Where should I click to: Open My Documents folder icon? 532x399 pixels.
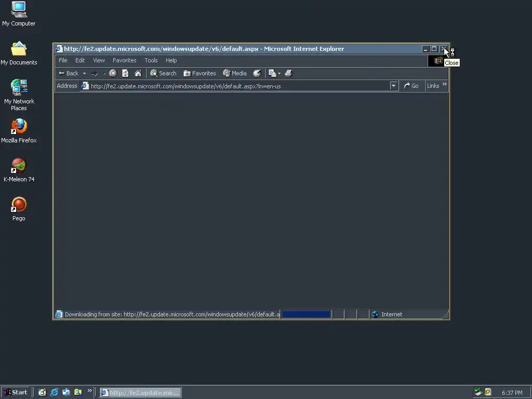pos(19,54)
